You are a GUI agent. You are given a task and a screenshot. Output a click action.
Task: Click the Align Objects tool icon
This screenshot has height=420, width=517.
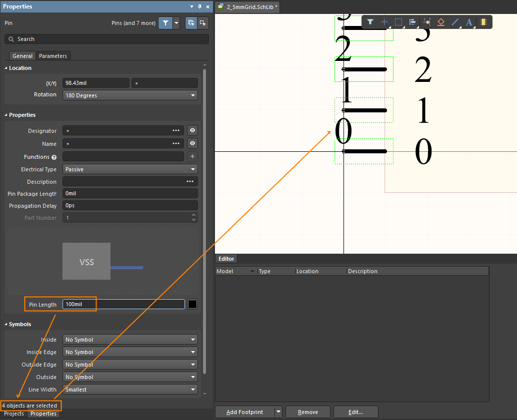[x=412, y=22]
